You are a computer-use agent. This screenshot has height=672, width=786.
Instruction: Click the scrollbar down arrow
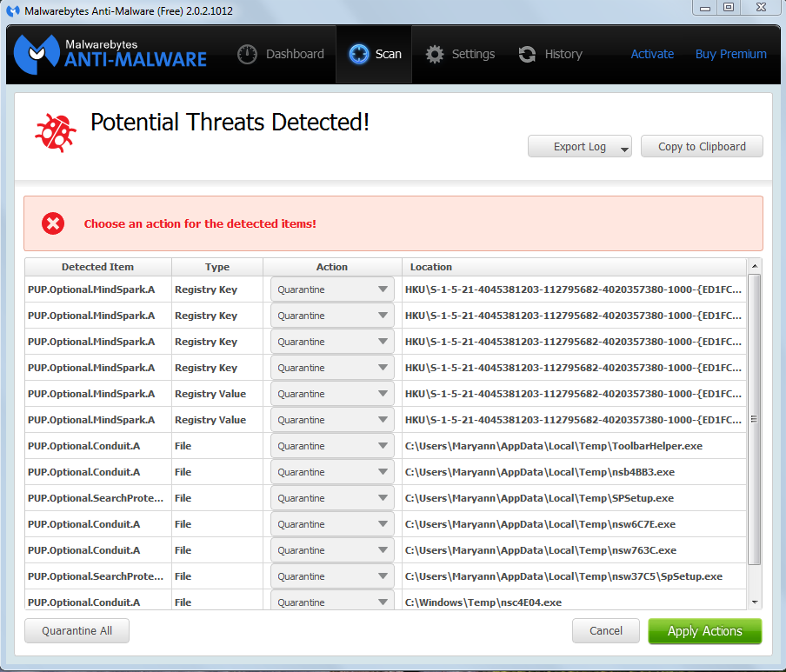point(755,602)
